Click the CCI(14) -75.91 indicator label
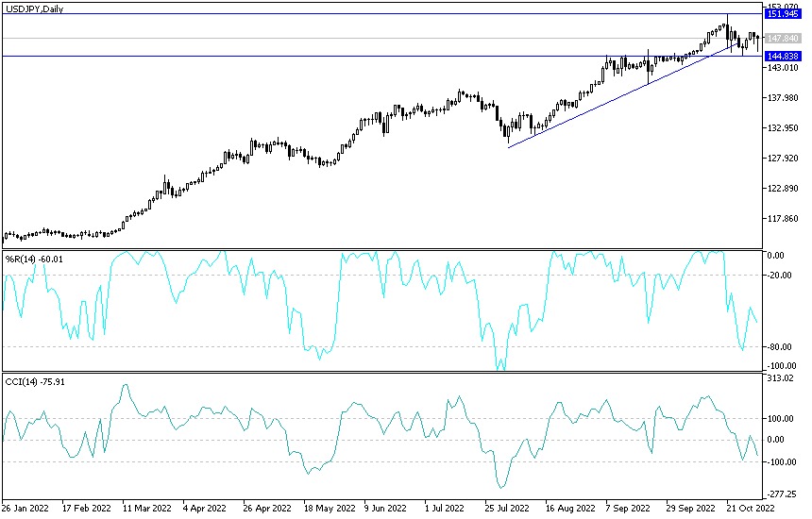The height and width of the screenshot is (519, 812). click(x=35, y=382)
